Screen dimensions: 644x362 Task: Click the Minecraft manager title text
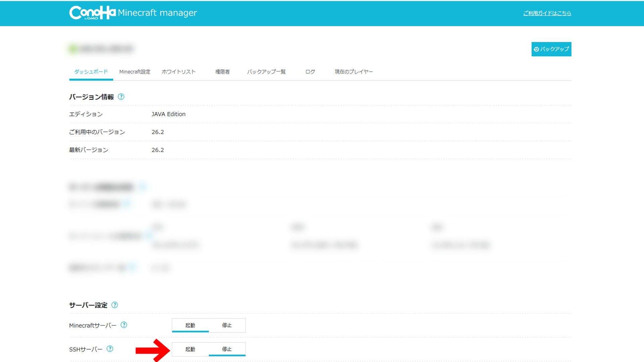pyautogui.click(x=157, y=13)
